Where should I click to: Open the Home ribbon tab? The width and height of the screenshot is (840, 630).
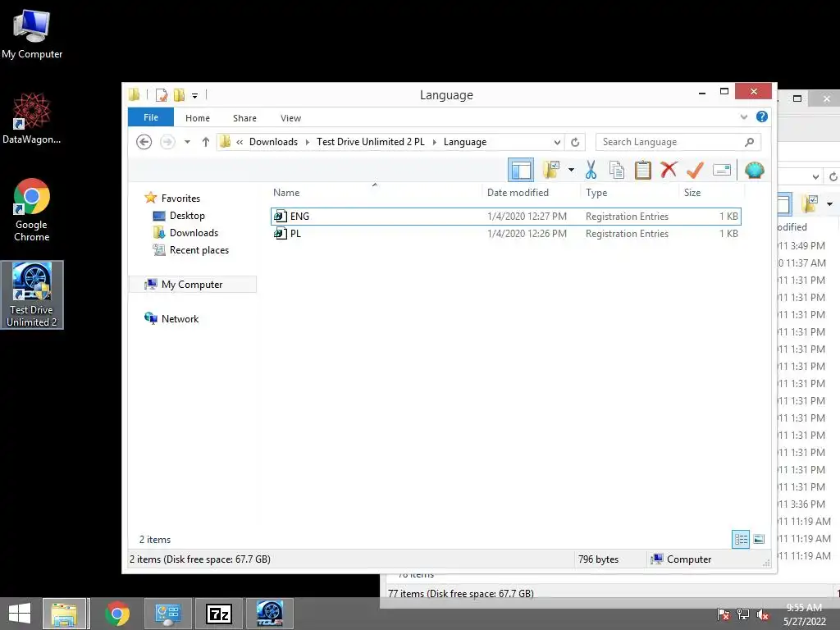(198, 118)
